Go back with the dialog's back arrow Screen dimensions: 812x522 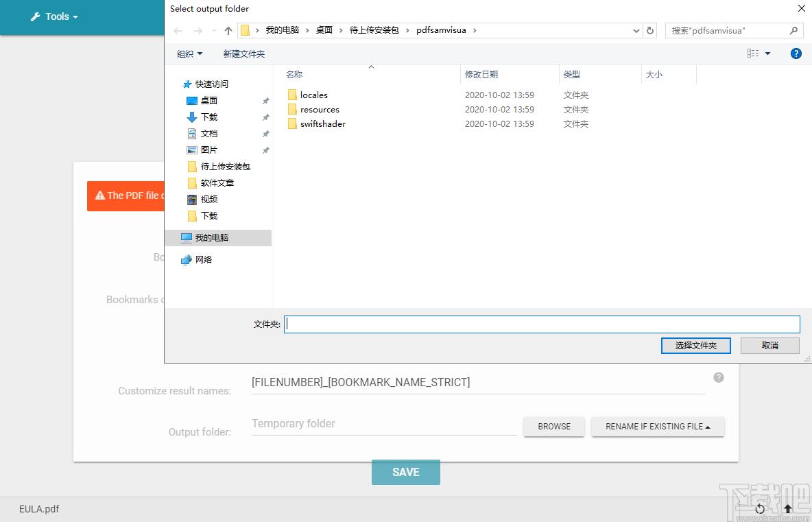tap(178, 31)
